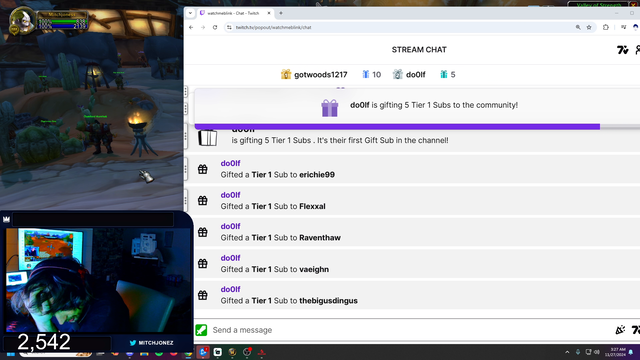Expand the browser tab search dropdown
The height and width of the screenshot is (360, 640).
[190, 13]
